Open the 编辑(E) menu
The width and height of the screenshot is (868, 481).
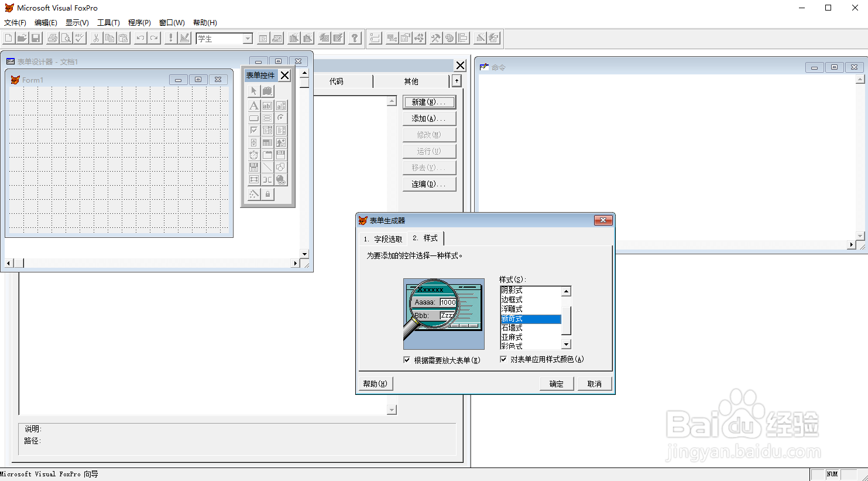pos(46,23)
